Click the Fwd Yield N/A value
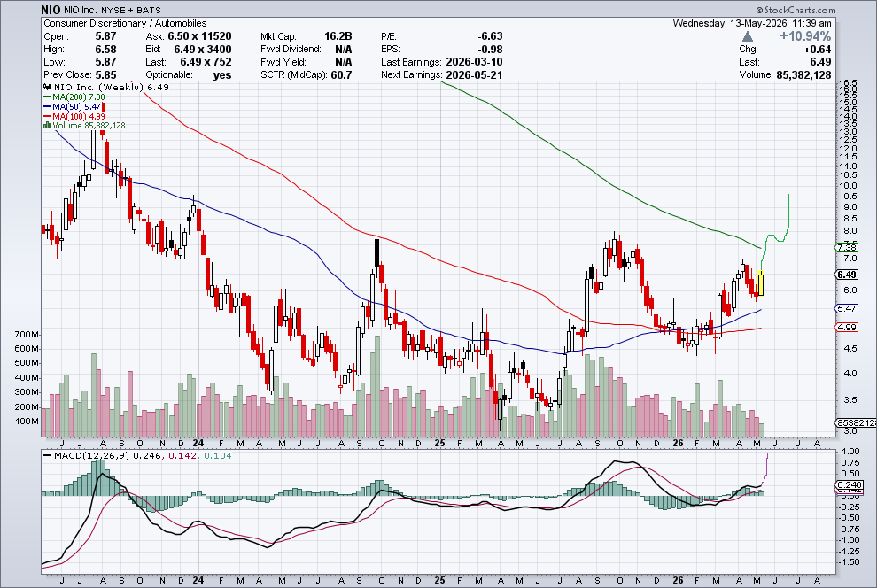Image resolution: width=877 pixels, height=588 pixels. 344,62
